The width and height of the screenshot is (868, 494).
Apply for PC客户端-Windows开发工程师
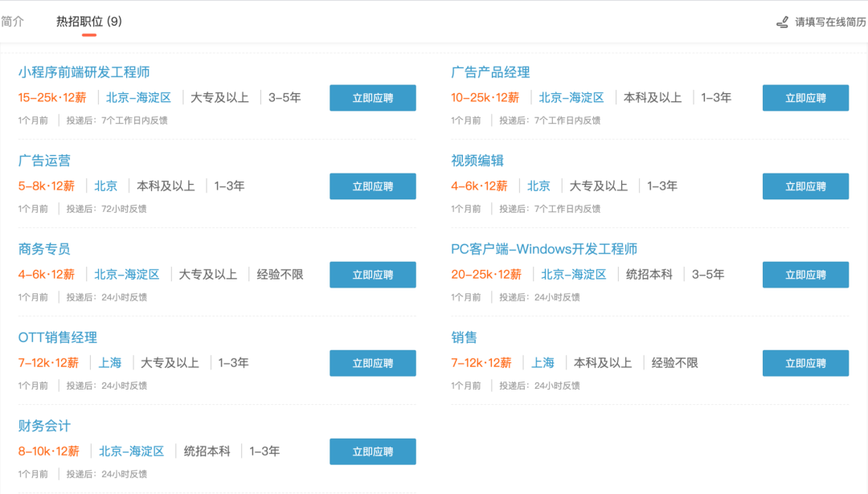[805, 275]
